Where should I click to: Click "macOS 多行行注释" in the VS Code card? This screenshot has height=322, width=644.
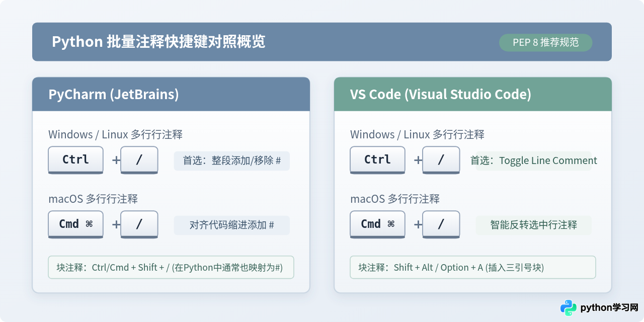tap(395, 199)
